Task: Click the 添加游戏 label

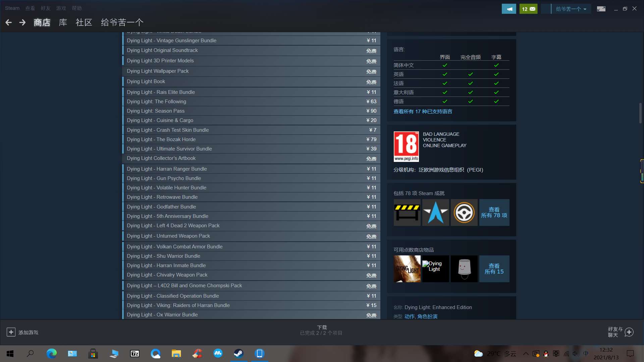Action: (x=29, y=333)
